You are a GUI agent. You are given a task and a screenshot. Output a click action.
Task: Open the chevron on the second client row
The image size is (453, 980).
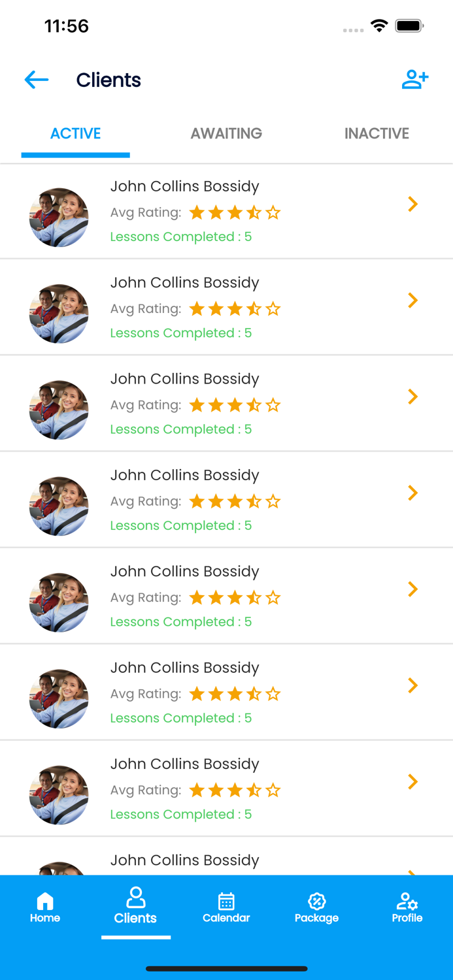click(412, 301)
